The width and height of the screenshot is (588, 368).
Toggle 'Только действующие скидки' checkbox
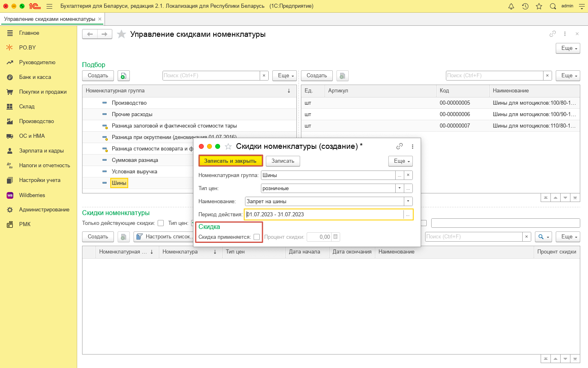pyautogui.click(x=161, y=223)
